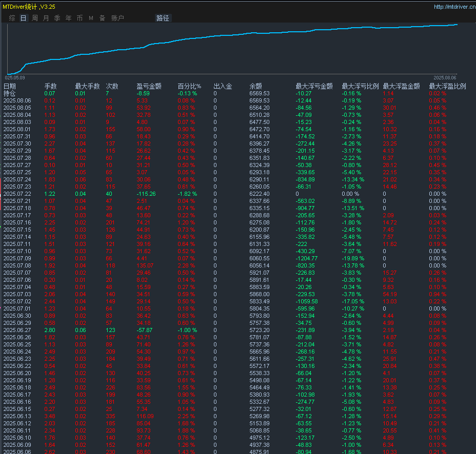Open the mtdriver.cn website link

[454, 7]
